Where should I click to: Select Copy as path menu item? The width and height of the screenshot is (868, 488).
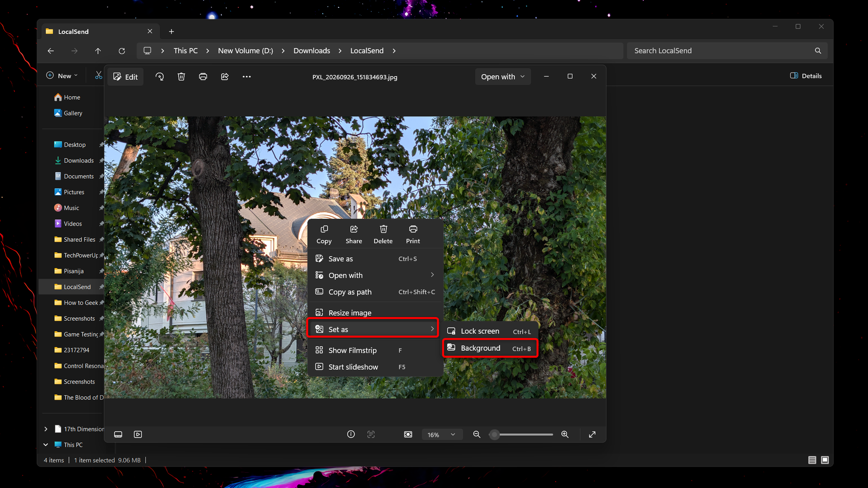[375, 292]
